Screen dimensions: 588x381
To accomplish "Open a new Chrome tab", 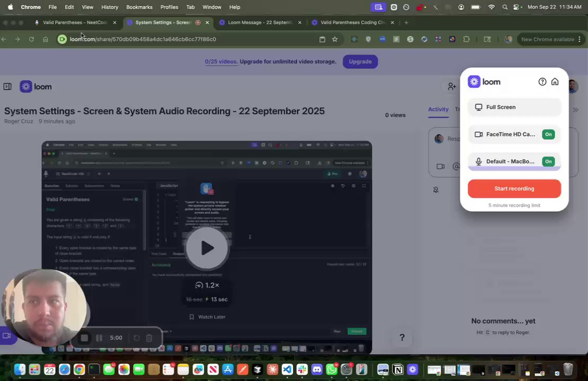I will coord(406,22).
